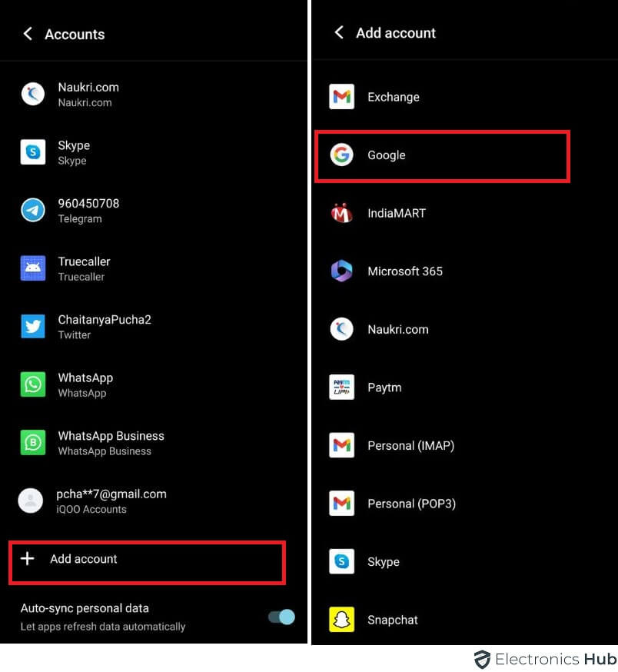This screenshot has width=618, height=672.
Task: Select Exchange as account type
Action: click(464, 97)
